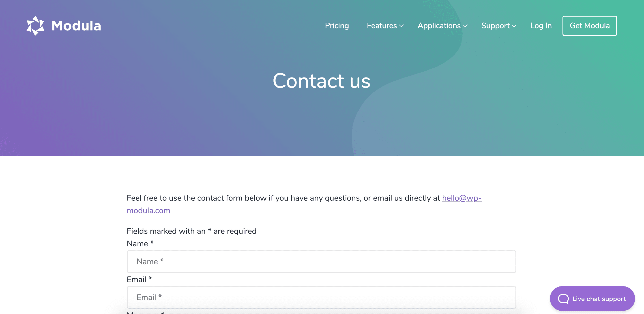Open the Pricing page

pos(337,26)
